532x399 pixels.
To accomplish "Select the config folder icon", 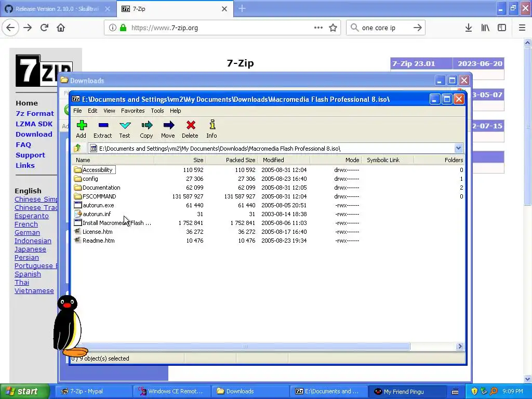I will point(78,179).
